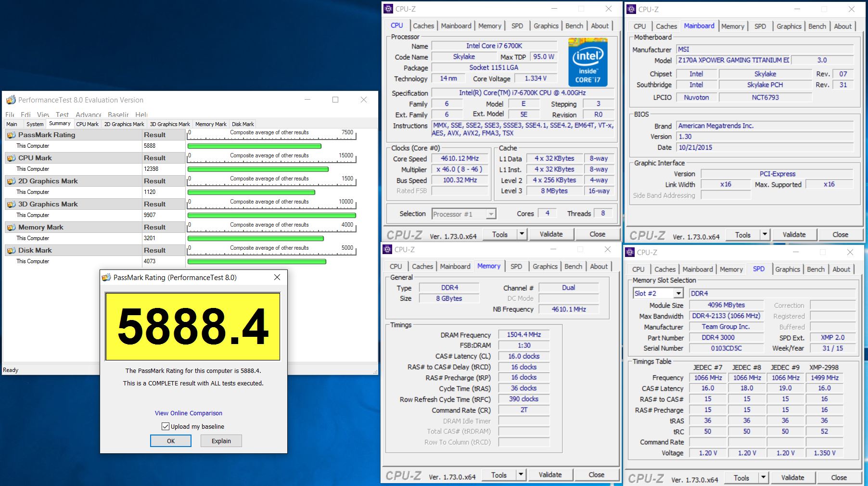This screenshot has width=868, height=486.
Task: Click the Intel Core i7 logo
Action: coord(588,63)
